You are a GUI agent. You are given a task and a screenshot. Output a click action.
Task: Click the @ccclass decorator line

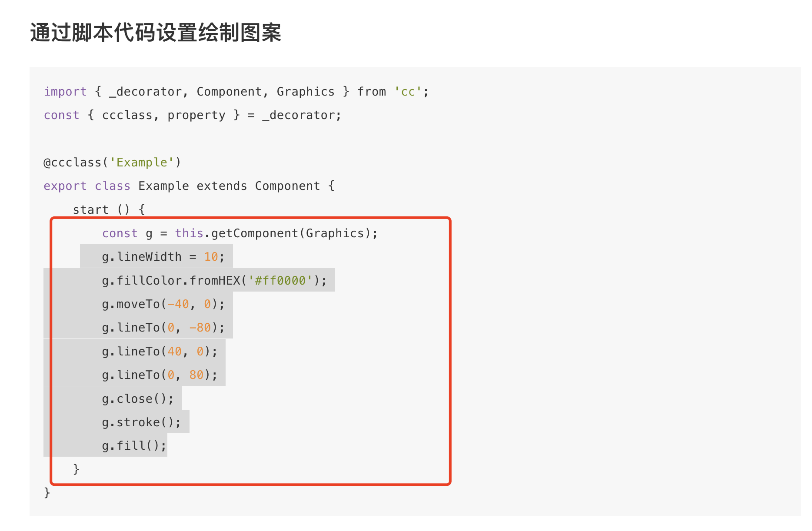[x=112, y=163]
